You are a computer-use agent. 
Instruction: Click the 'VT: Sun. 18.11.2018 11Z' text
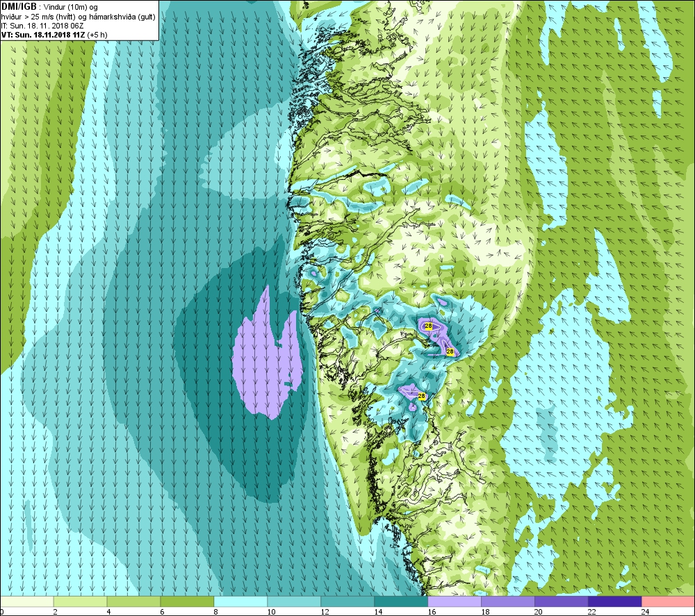(x=43, y=35)
